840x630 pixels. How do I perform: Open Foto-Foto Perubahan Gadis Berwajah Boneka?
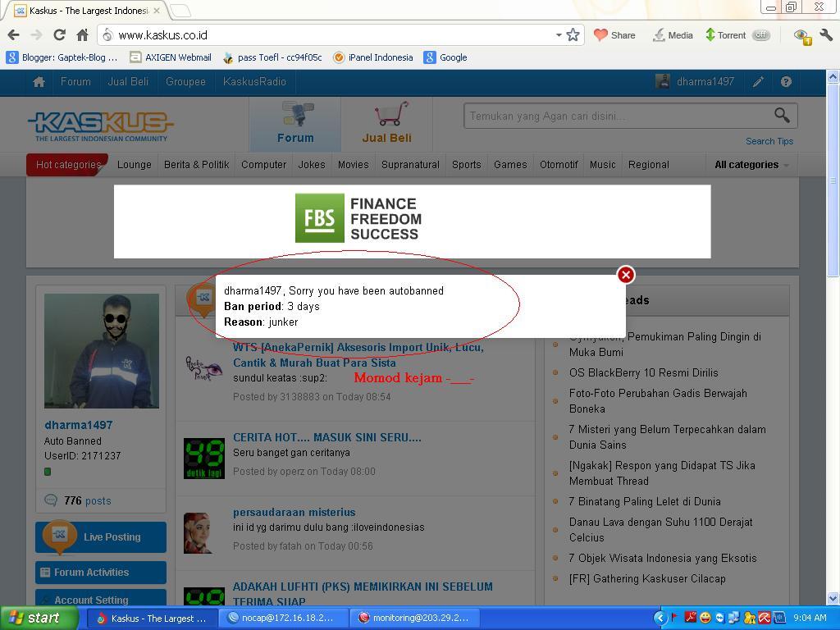tap(658, 400)
